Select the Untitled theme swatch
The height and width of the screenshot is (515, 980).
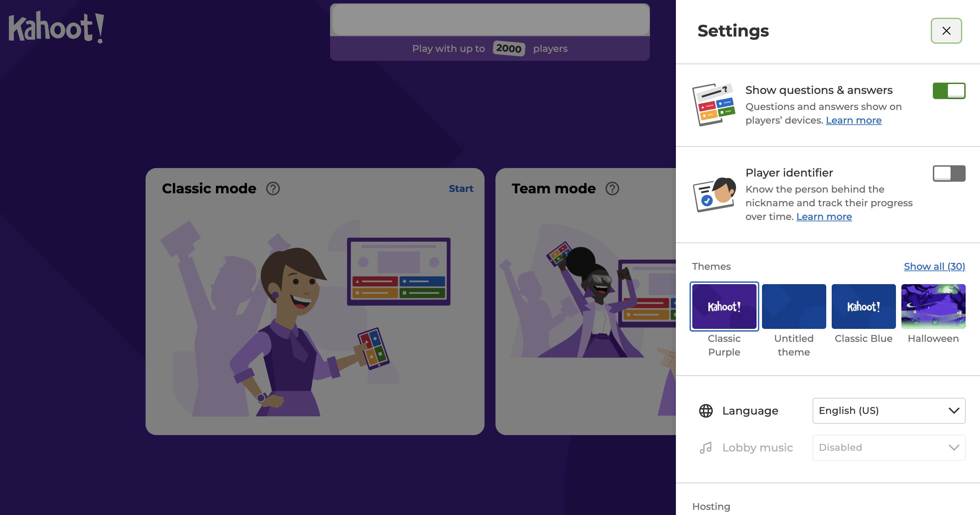794,306
